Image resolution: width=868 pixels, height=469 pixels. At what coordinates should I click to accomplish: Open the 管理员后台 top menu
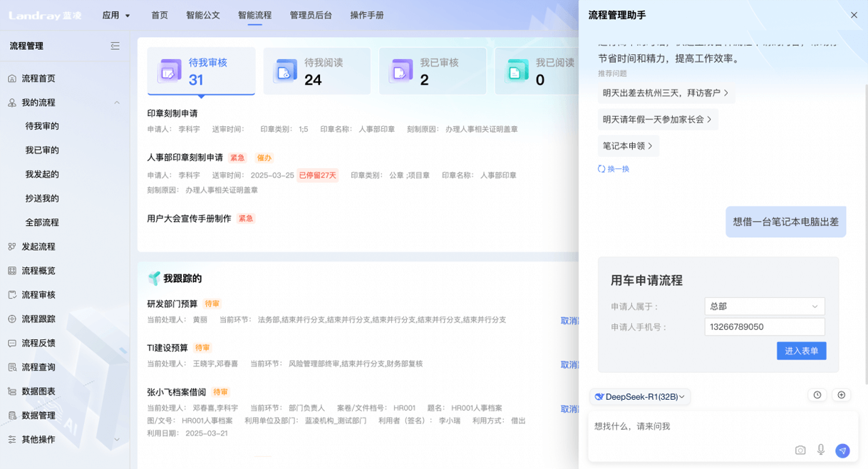click(311, 15)
